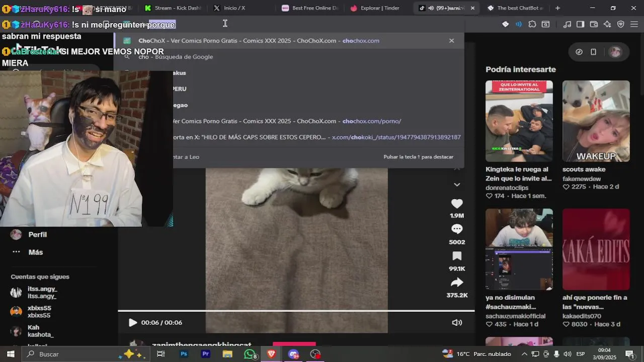Open the Kingteka le ruega video thumbnail
The height and width of the screenshot is (362, 644).
[519, 121]
